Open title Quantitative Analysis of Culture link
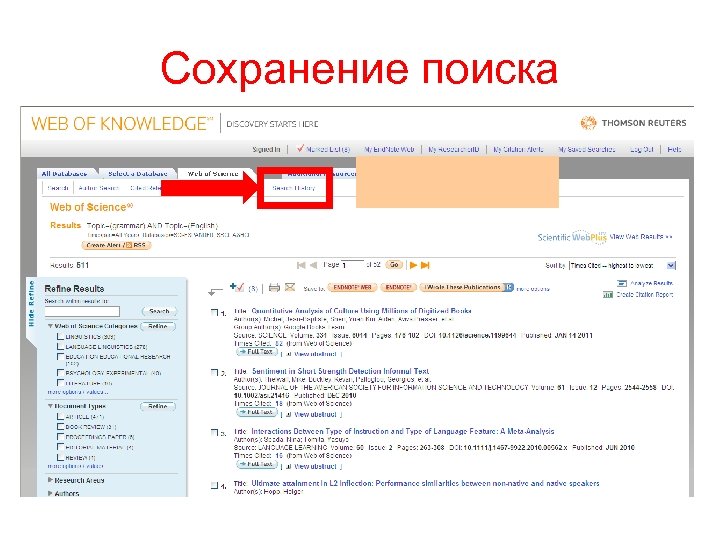 [x=361, y=311]
